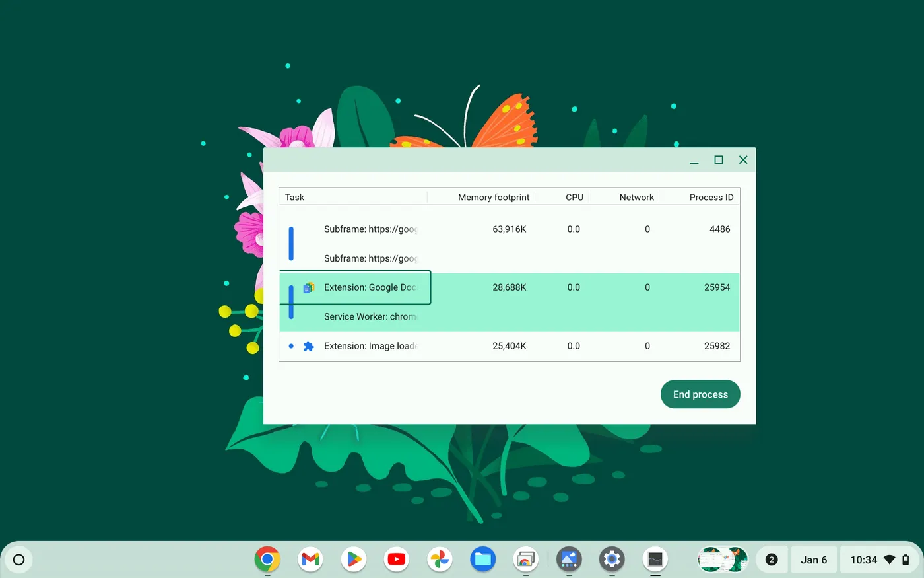Sort by Memory footprint column
The image size is (924, 578).
coord(481,197)
